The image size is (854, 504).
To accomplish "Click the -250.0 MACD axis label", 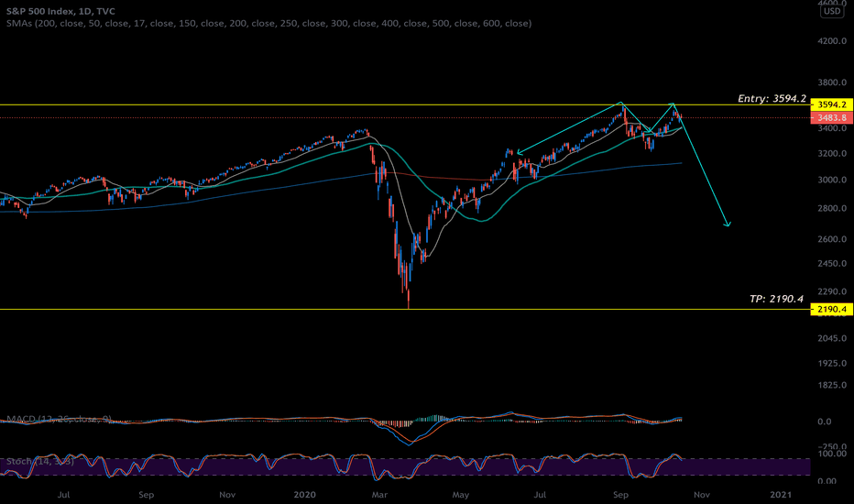I will (x=832, y=446).
